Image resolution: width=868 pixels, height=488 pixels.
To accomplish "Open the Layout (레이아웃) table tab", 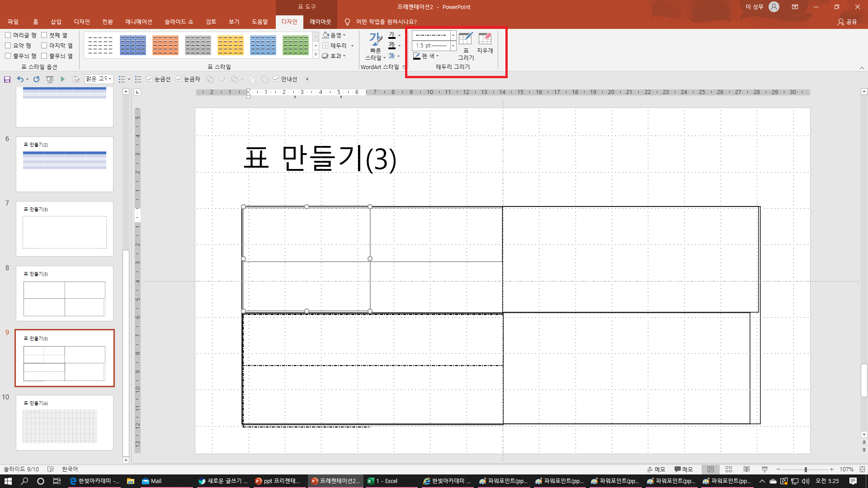I will click(320, 22).
